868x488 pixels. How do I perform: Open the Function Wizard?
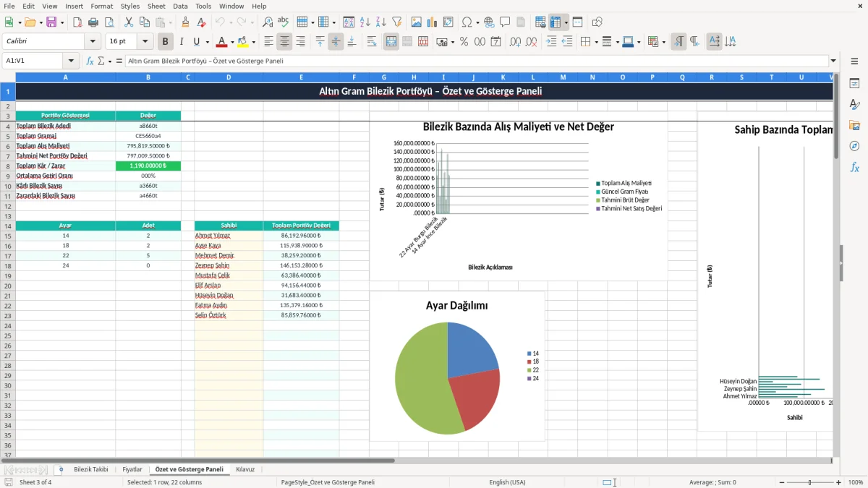point(90,61)
